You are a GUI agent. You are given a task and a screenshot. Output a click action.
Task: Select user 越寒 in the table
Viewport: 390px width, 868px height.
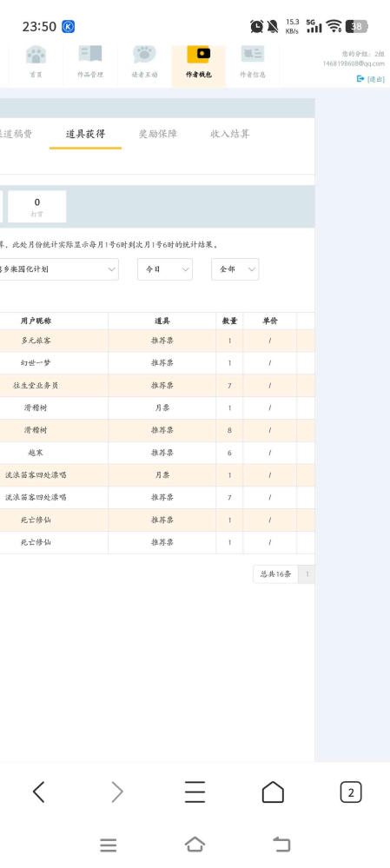[x=36, y=453]
